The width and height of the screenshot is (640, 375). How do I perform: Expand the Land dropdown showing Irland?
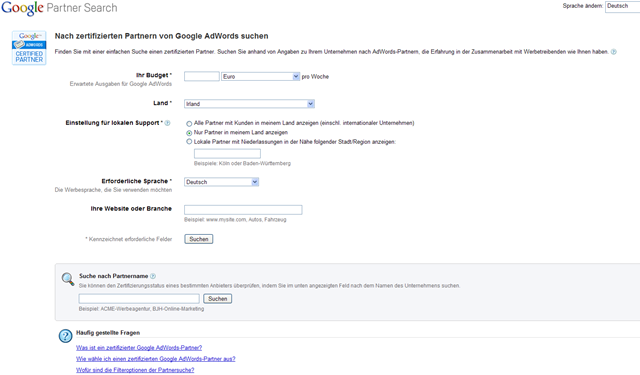[249, 104]
